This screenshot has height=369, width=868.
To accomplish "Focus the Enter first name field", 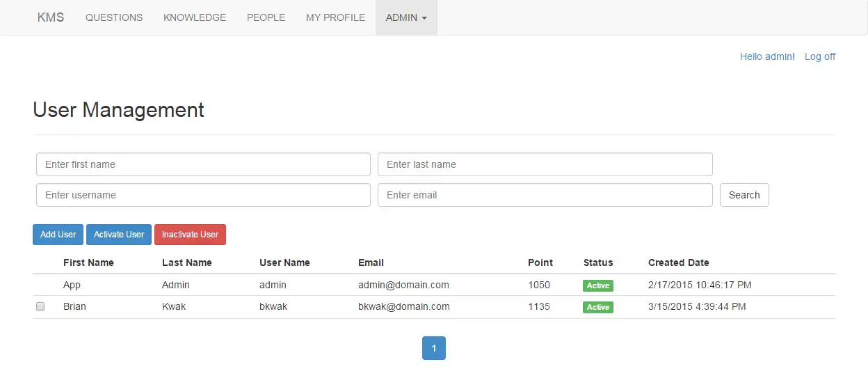I will 203,164.
